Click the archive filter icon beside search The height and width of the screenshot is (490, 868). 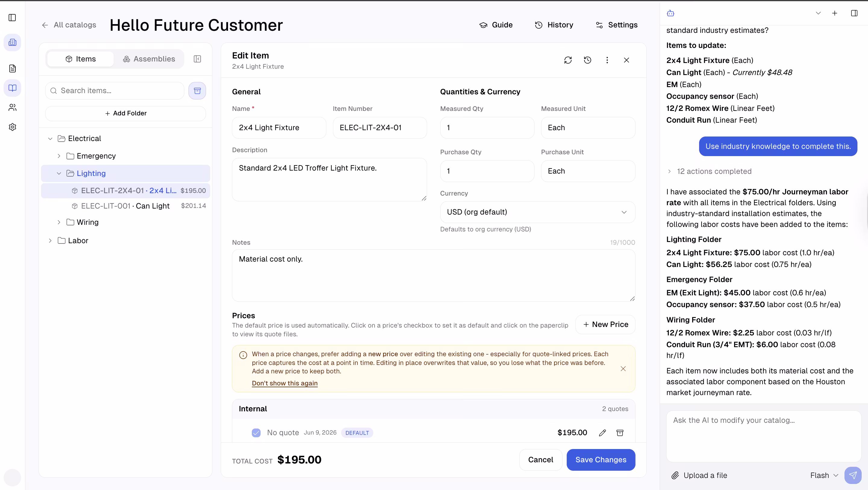(x=197, y=91)
